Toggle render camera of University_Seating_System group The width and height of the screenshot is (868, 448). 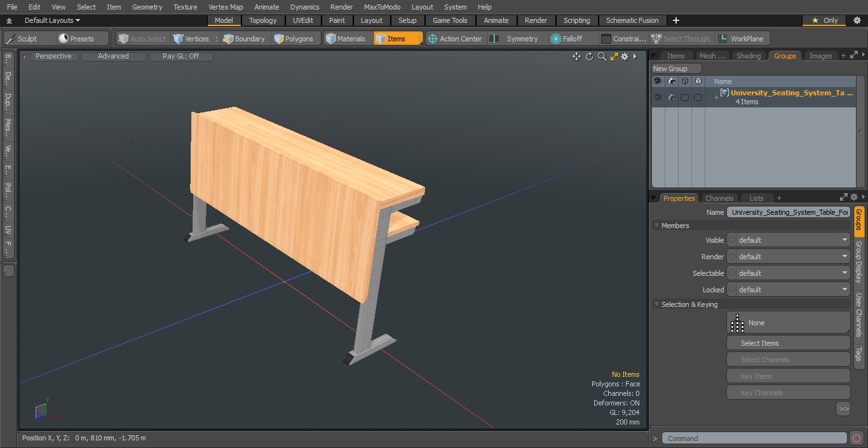pyautogui.click(x=672, y=97)
